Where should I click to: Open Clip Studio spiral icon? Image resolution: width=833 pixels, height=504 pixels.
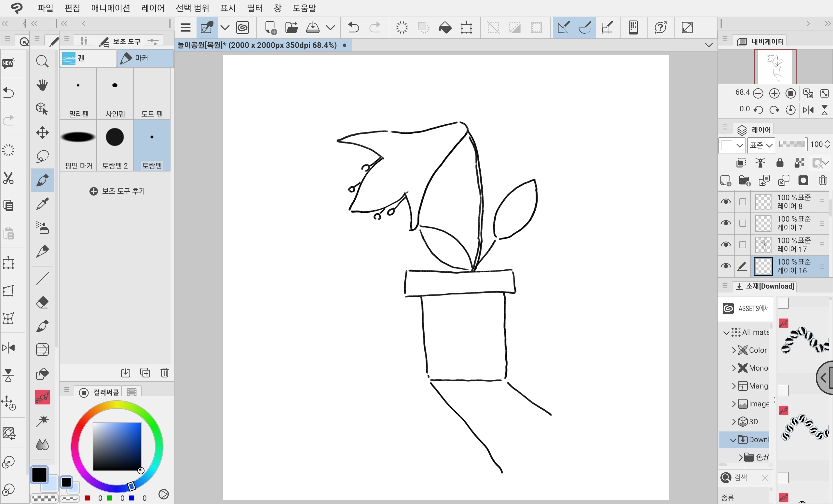click(243, 27)
